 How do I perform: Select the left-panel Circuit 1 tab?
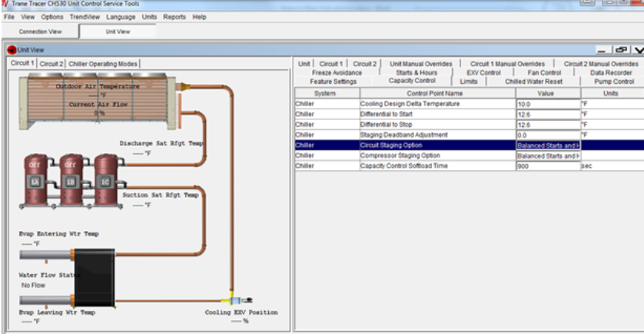(x=22, y=63)
